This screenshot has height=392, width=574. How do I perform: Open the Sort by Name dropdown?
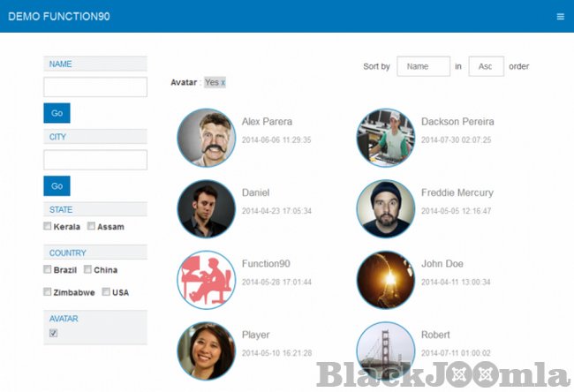(x=423, y=66)
